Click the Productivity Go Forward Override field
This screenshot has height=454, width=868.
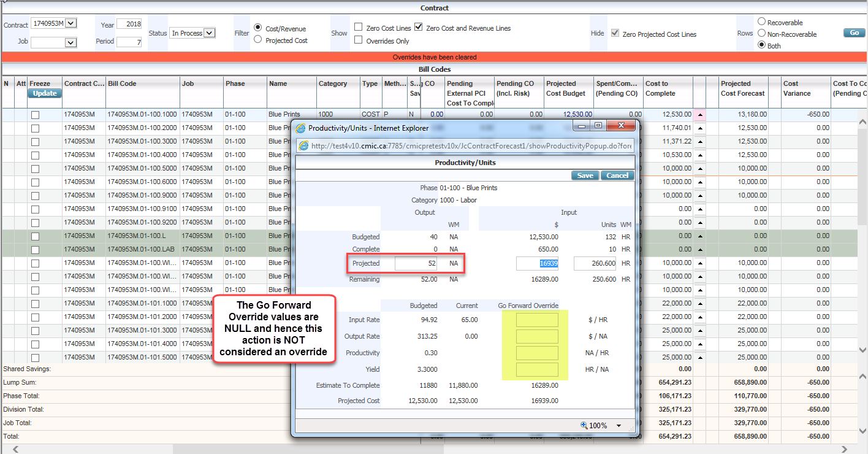click(537, 353)
